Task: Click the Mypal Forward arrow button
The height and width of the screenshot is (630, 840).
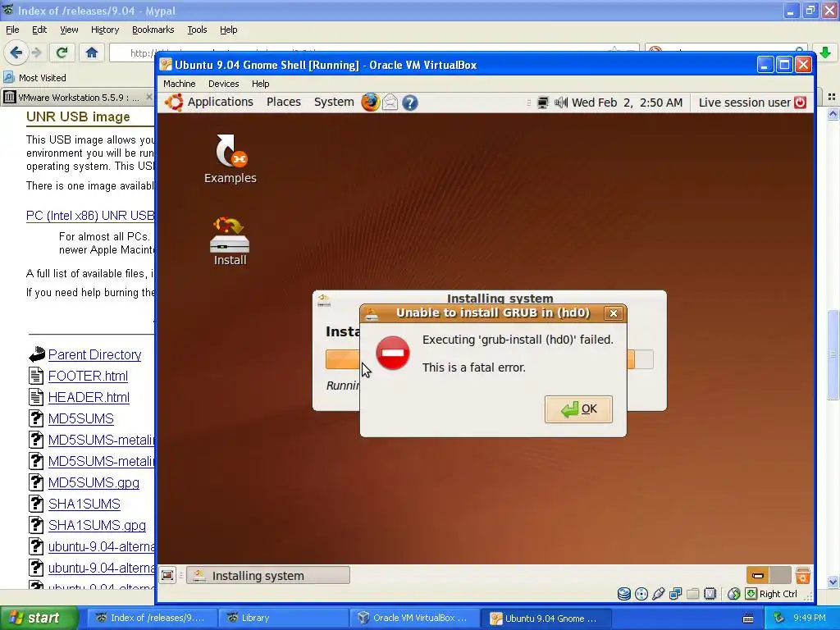Action: click(36, 52)
